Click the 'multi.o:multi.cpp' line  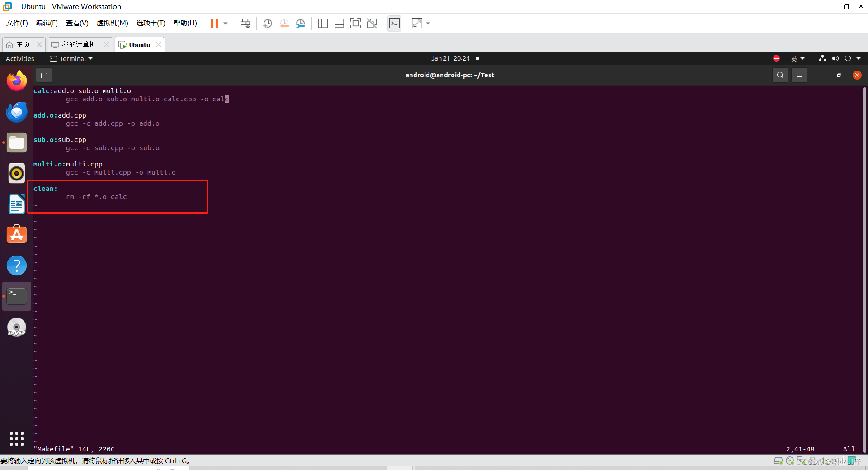[x=68, y=164]
